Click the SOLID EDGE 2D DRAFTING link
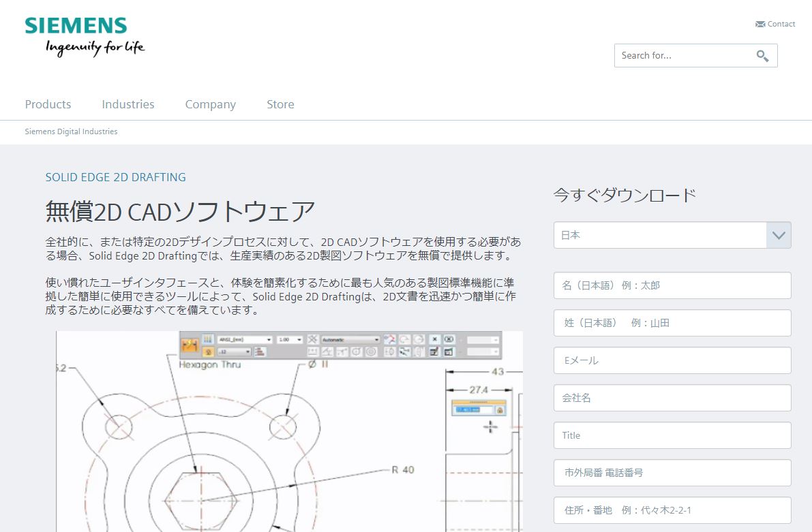 tap(115, 177)
